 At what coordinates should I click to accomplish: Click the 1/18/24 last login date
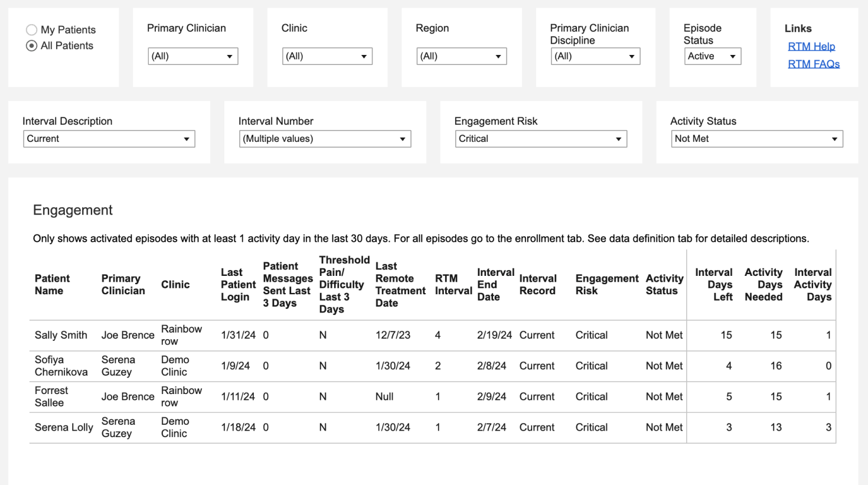point(238,427)
